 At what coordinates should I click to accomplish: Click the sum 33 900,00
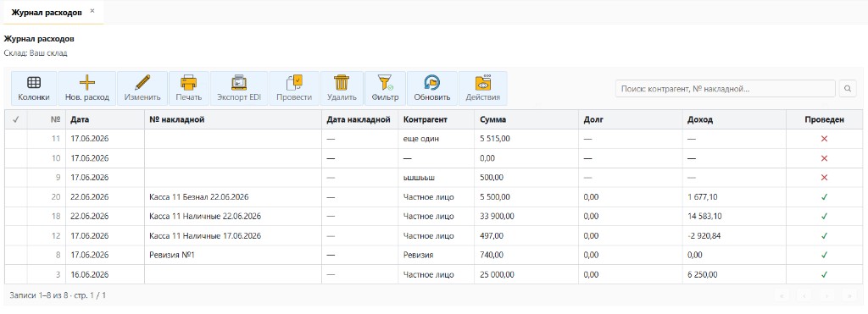[497, 216]
